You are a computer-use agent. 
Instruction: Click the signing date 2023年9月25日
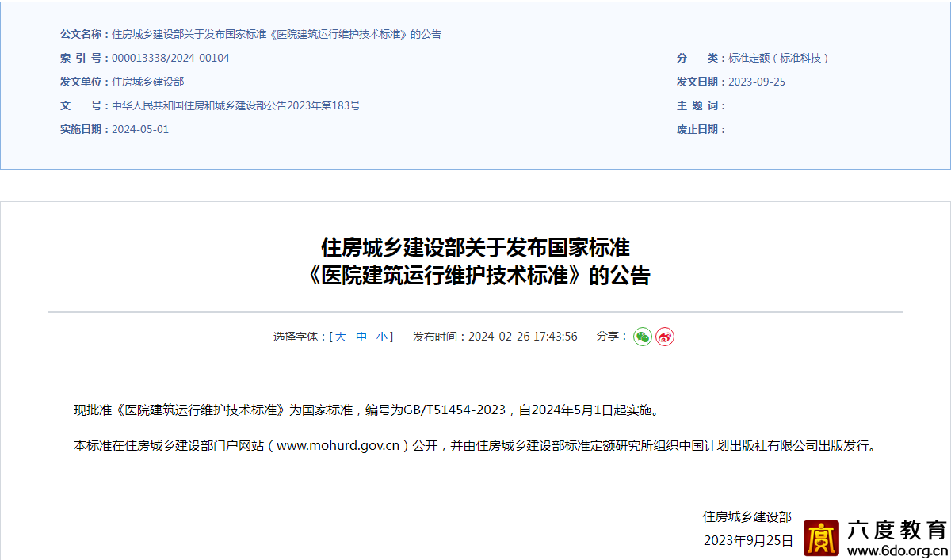tap(748, 540)
